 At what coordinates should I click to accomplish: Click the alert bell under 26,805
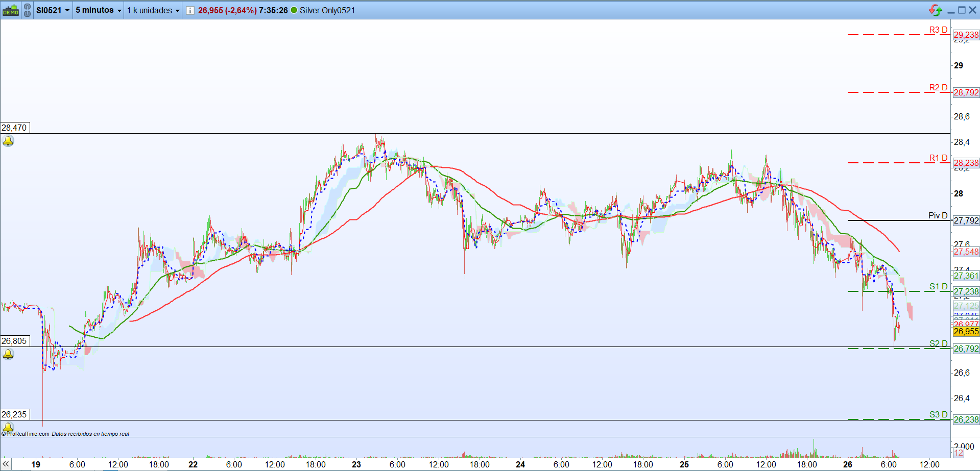8,354
